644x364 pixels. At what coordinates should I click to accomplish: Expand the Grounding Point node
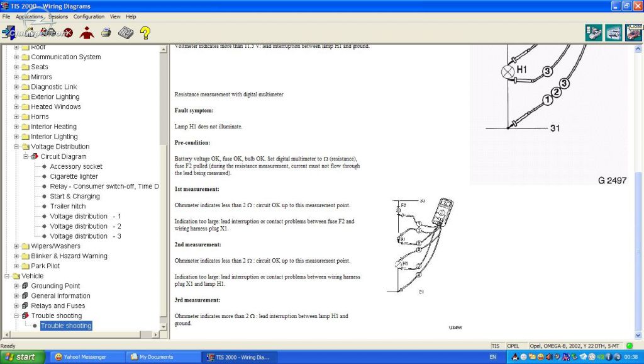(x=16, y=286)
